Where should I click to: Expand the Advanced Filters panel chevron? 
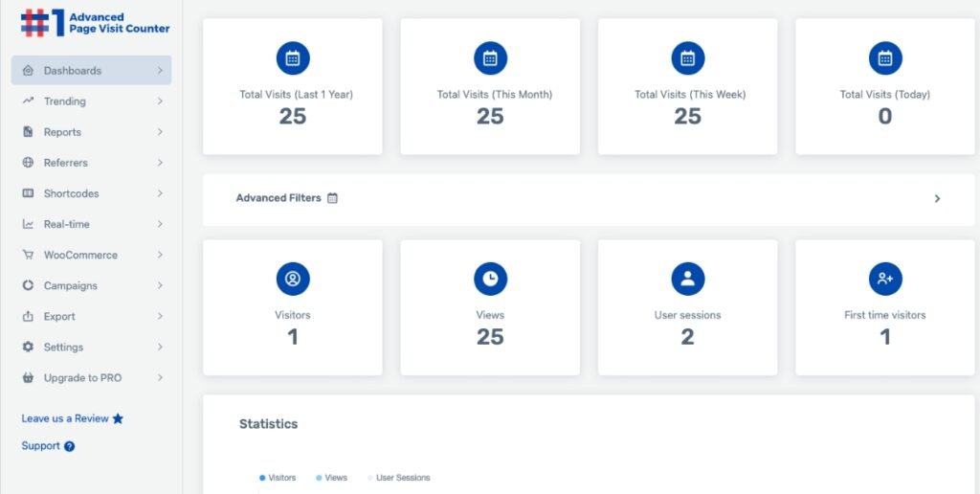click(937, 199)
